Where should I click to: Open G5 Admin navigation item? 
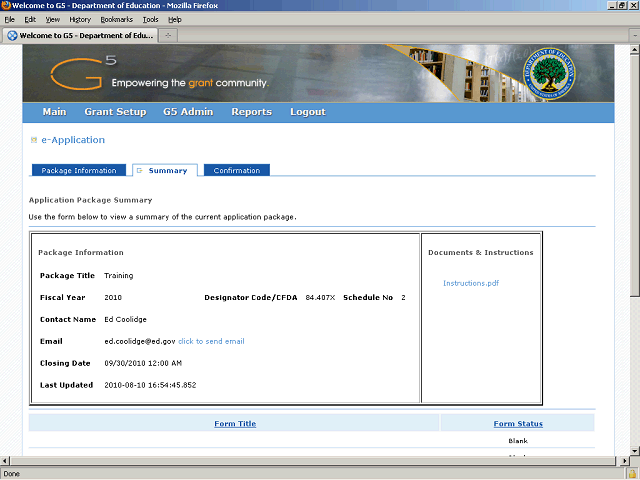click(x=188, y=112)
